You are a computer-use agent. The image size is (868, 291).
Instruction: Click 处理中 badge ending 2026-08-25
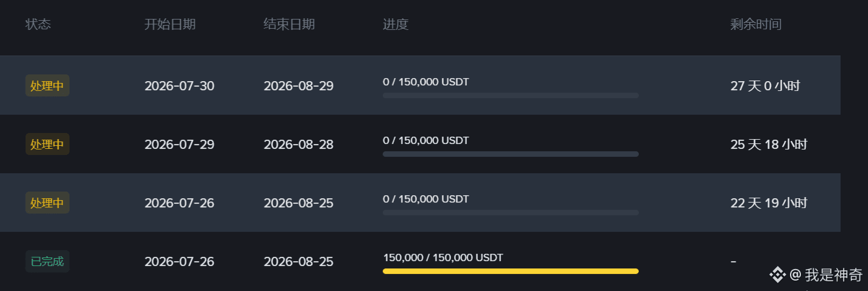47,203
